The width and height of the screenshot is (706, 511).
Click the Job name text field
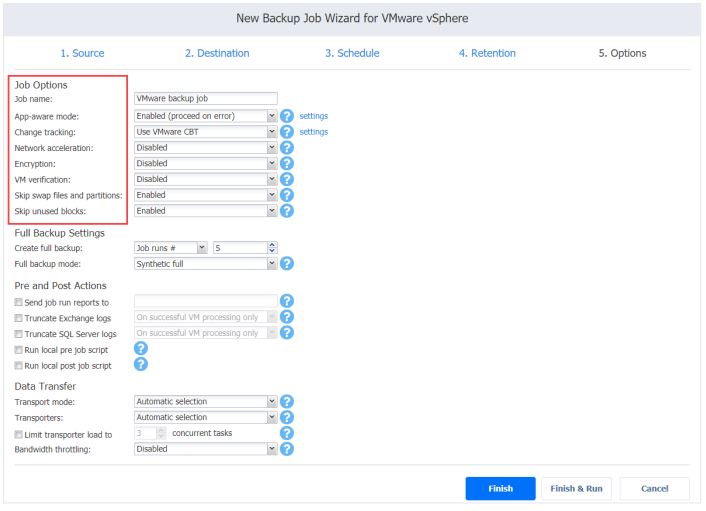pyautogui.click(x=206, y=99)
